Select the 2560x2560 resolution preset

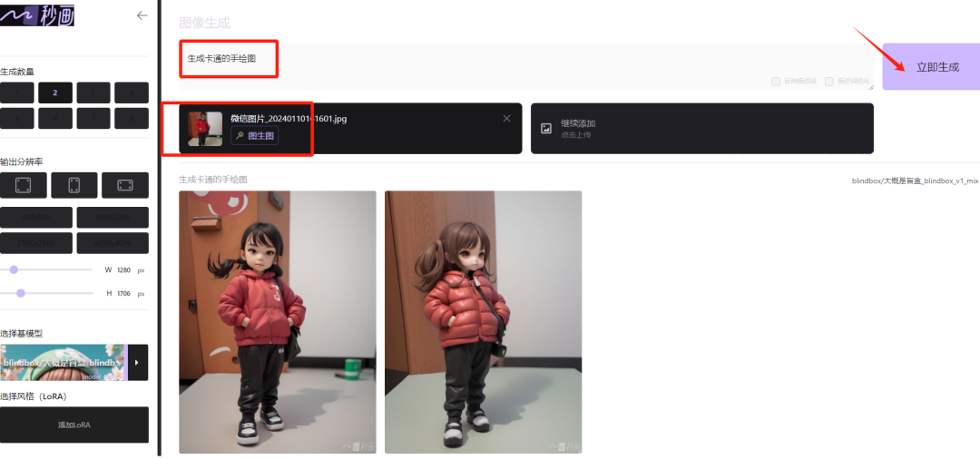[x=36, y=243]
